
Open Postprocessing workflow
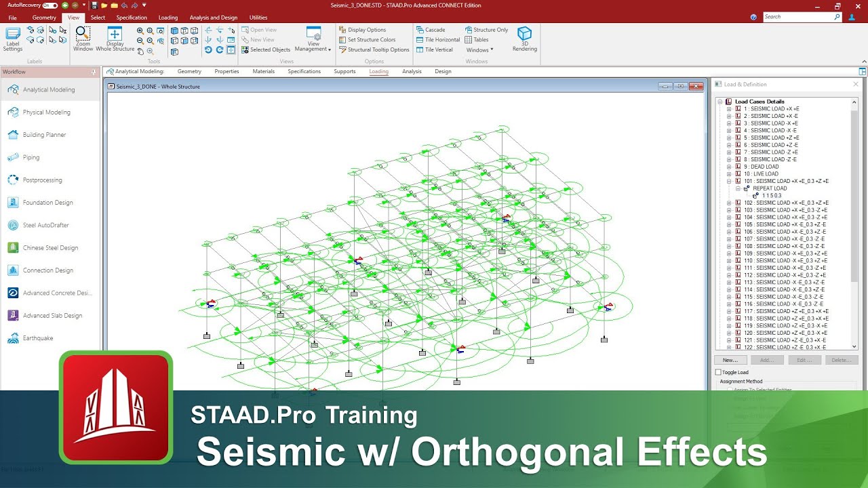51,180
